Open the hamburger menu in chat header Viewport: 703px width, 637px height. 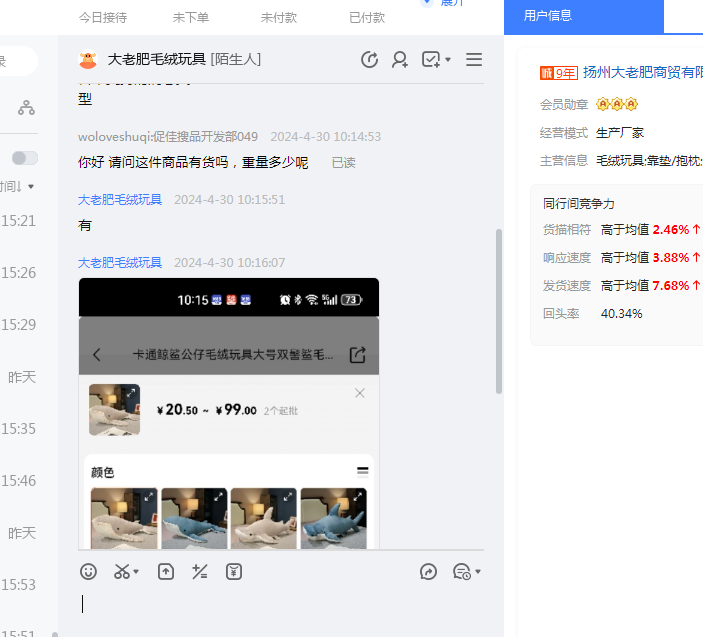(x=474, y=60)
